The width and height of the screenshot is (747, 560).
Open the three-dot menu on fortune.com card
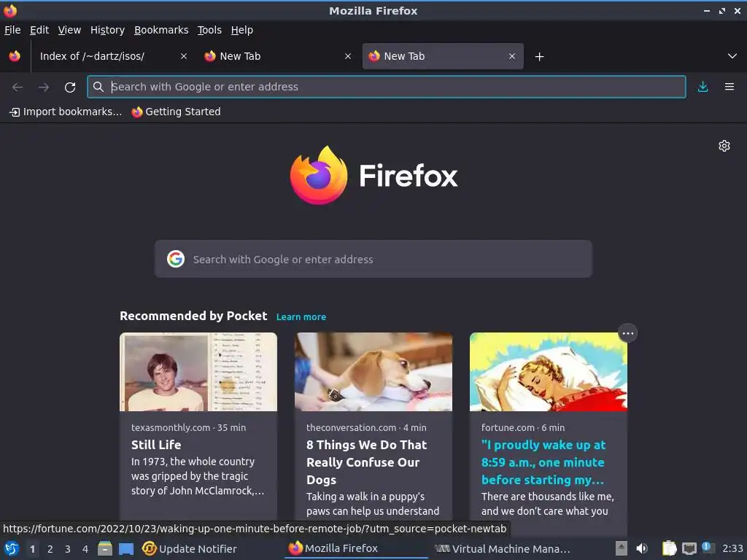click(x=627, y=333)
